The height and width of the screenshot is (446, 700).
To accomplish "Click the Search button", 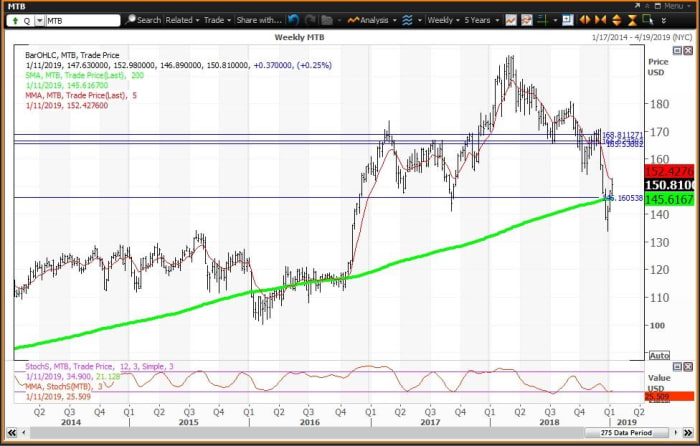I will point(144,19).
